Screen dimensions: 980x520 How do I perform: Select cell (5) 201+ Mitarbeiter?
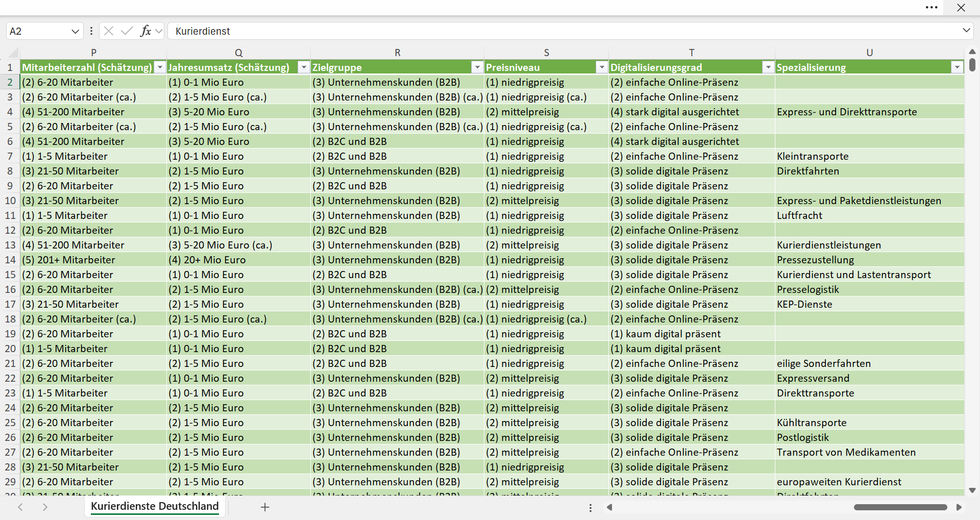pyautogui.click(x=93, y=260)
